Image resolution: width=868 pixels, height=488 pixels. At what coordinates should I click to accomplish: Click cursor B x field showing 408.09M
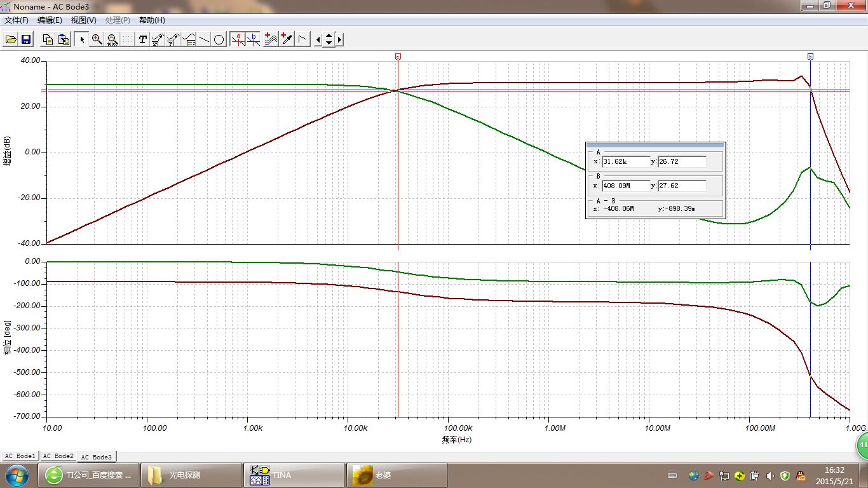click(x=626, y=186)
